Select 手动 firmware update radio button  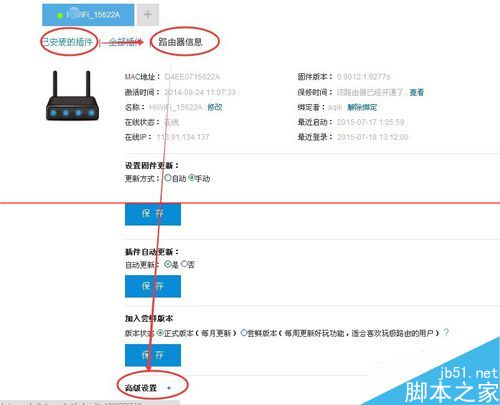coord(192,178)
